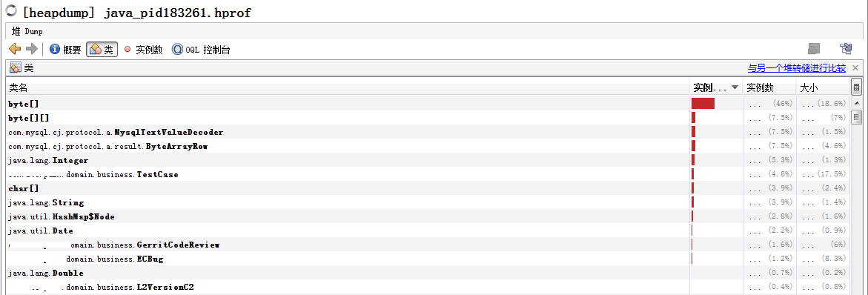Click the sort arrow in 实例 column header
Viewport: 868px width, 295px height.
[735, 87]
